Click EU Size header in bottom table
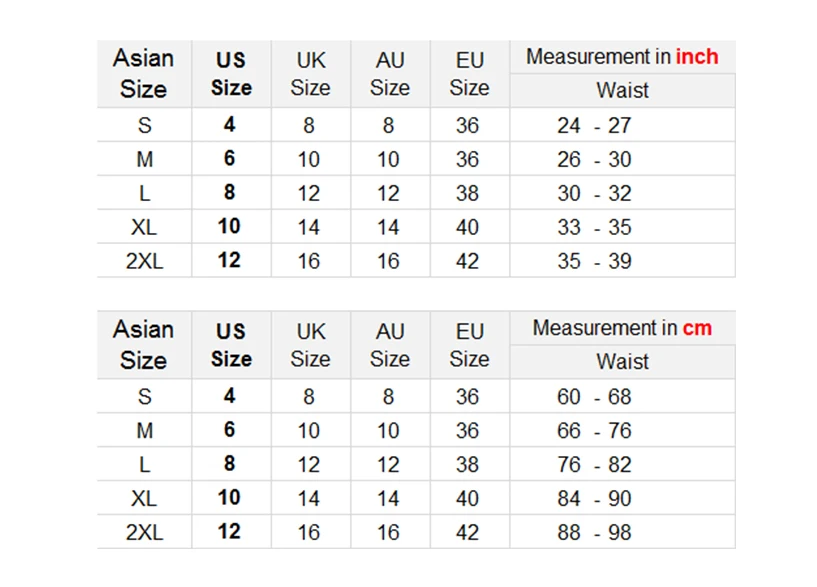 469,345
